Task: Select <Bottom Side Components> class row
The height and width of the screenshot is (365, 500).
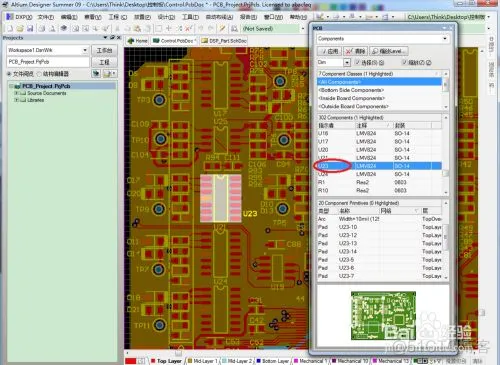Action: pos(379,90)
